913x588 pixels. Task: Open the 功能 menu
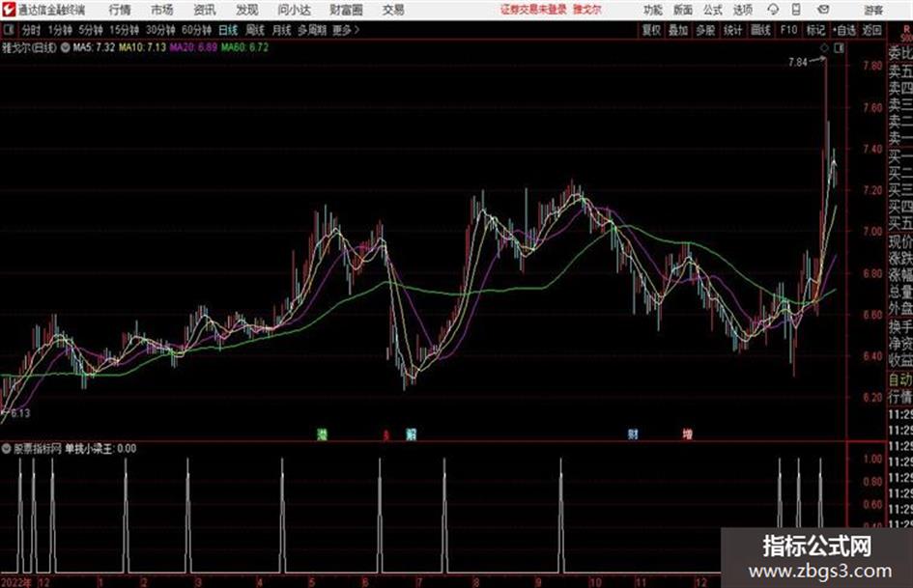pyautogui.click(x=653, y=10)
